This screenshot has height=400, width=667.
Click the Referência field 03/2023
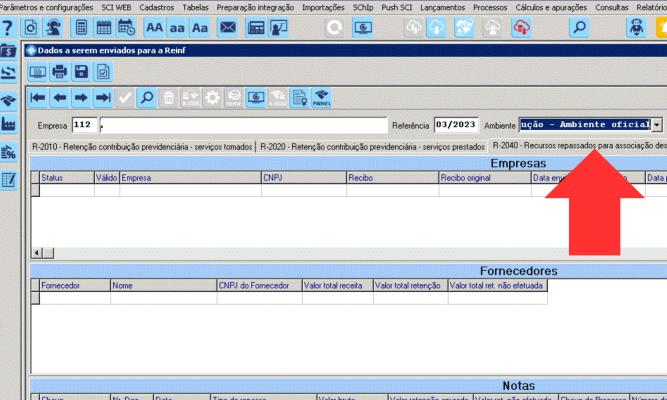[456, 125]
